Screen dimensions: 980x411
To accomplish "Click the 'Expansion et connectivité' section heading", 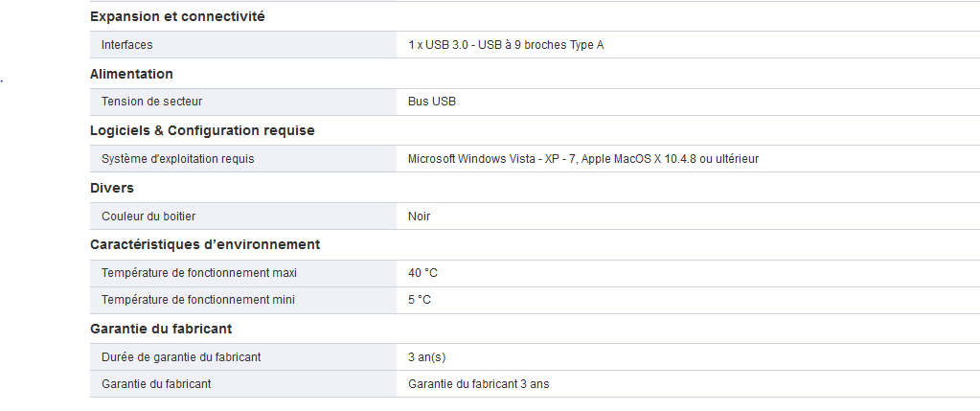I will [177, 16].
